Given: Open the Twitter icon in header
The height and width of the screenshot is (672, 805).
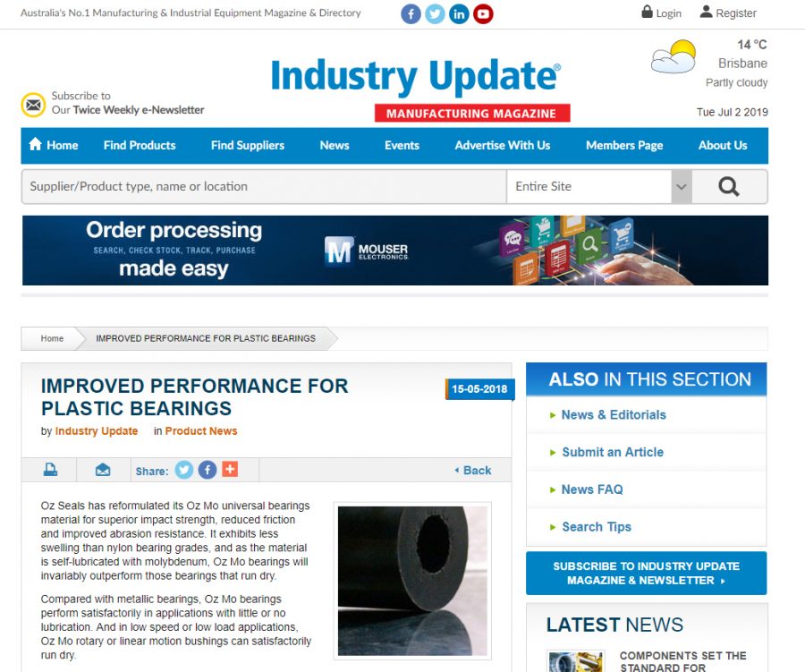Looking at the screenshot, I should click(435, 14).
